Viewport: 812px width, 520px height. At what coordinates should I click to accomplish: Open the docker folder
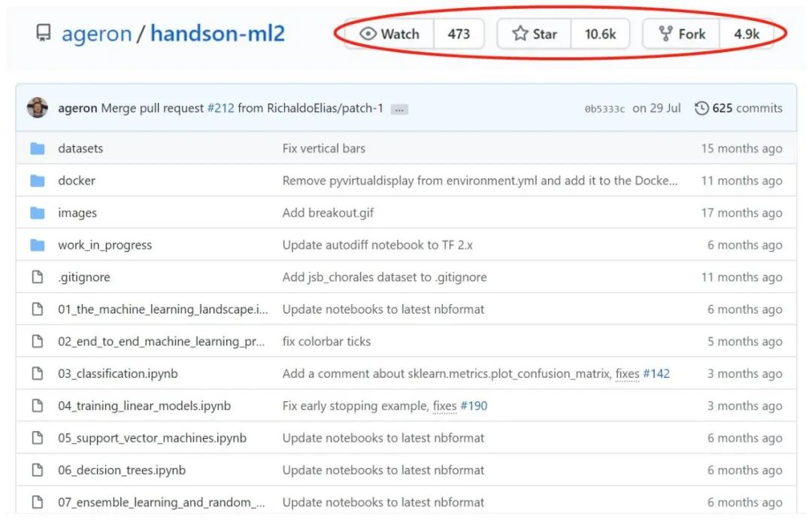[77, 181]
